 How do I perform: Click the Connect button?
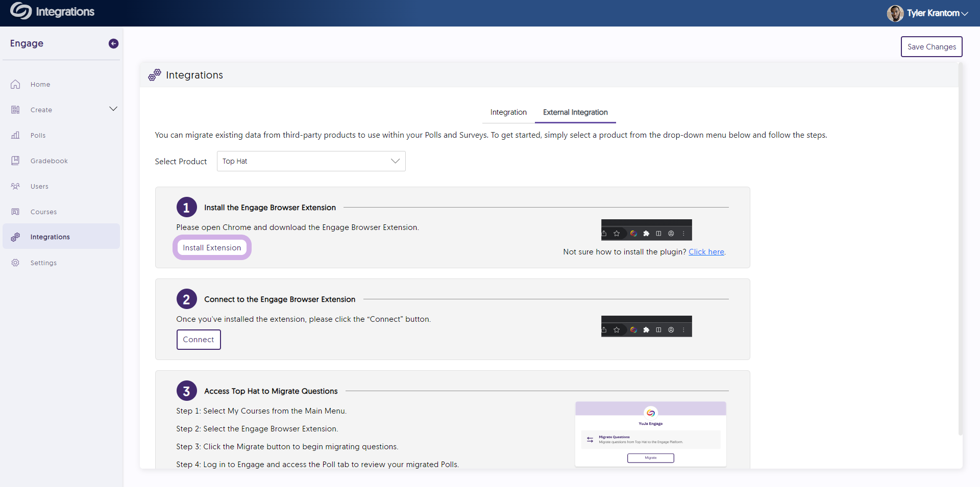[x=199, y=340]
